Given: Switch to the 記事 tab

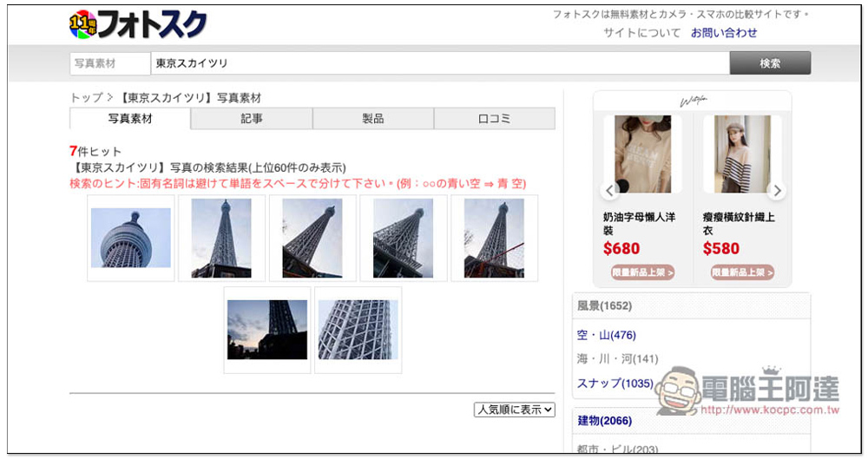Looking at the screenshot, I should pyautogui.click(x=252, y=119).
